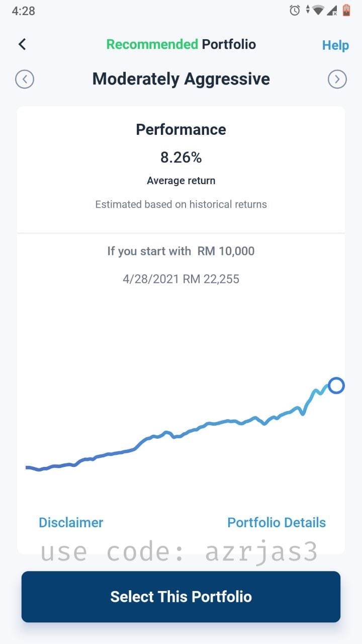
Task: Tap the 4/28/2021 RM 22,255 label
Action: click(x=181, y=279)
